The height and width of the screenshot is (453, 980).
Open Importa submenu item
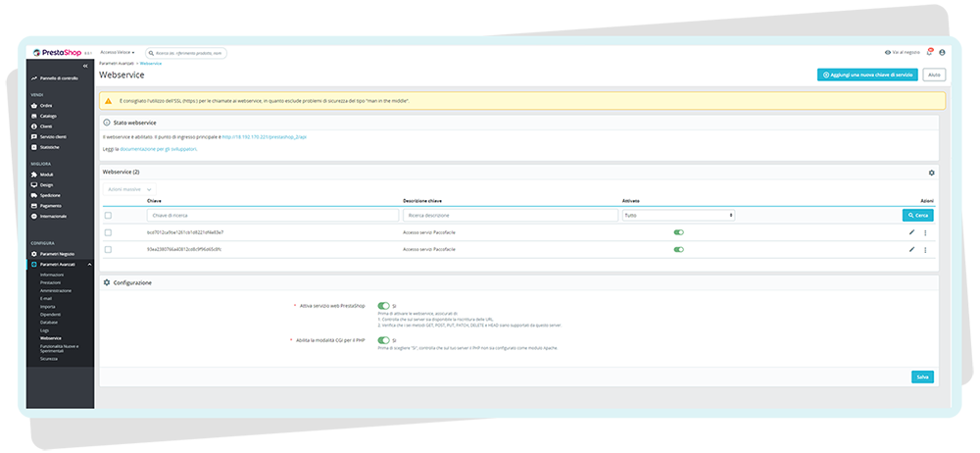tap(47, 307)
